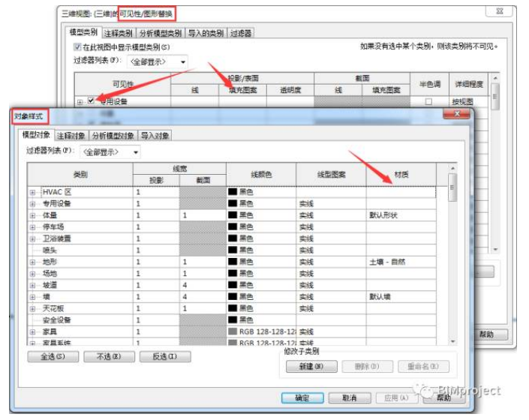Expand the 体量 category row
Screen dimensions: 529x420
(x=33, y=215)
